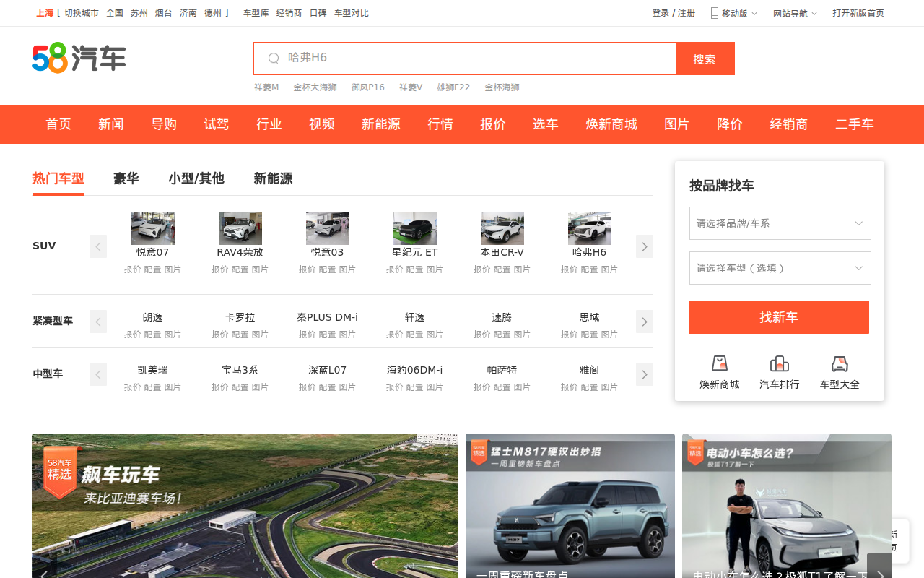Click 帕萨特 model name
The width and height of the screenshot is (924, 578).
(x=502, y=370)
